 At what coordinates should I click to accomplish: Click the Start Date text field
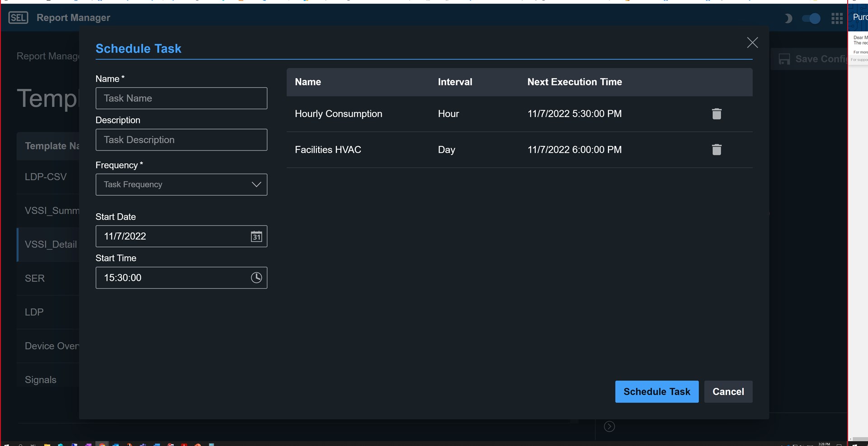[x=172, y=236]
